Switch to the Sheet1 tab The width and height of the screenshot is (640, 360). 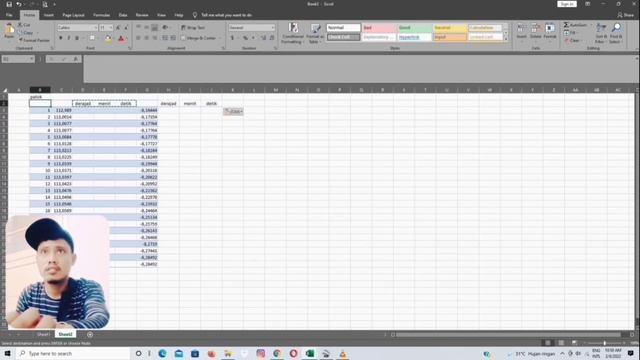click(x=43, y=334)
